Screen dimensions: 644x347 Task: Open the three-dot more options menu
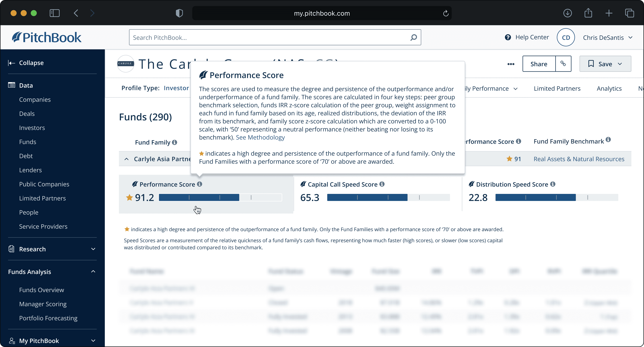click(x=511, y=64)
